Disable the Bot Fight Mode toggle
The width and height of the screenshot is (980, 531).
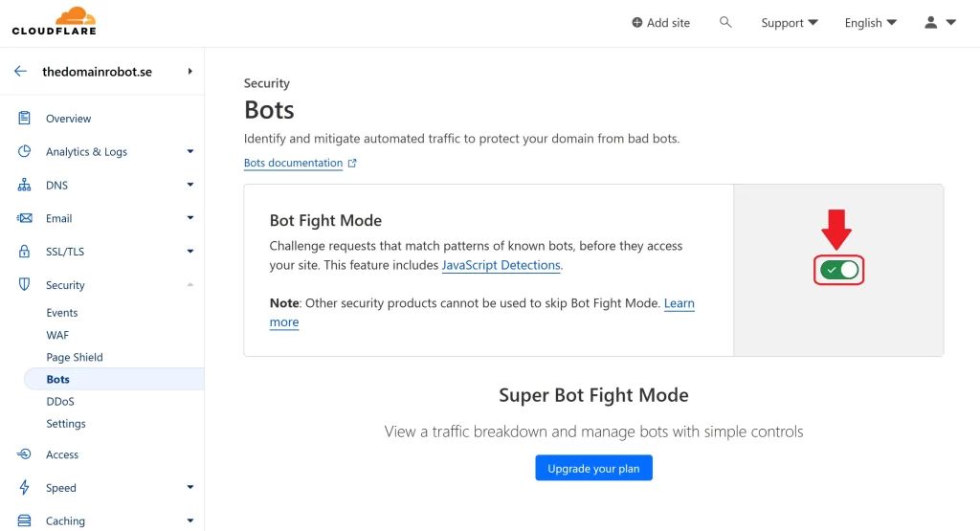pyautogui.click(x=840, y=271)
